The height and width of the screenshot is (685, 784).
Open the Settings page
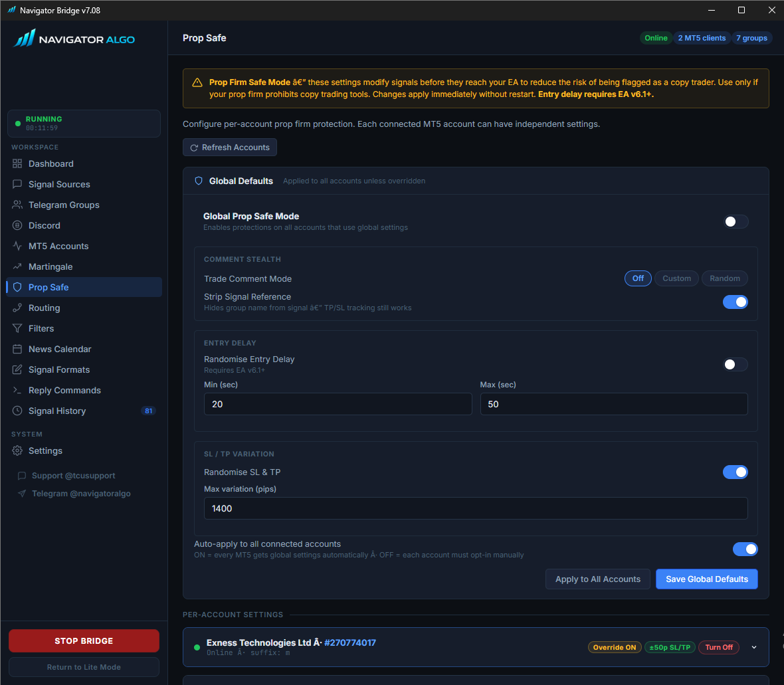tap(84, 450)
